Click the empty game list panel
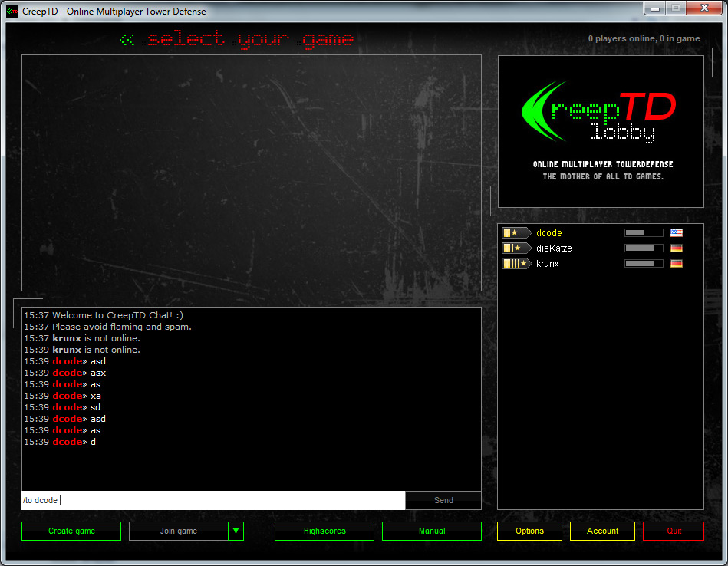Screen dimensions: 728x566 tap(251, 173)
